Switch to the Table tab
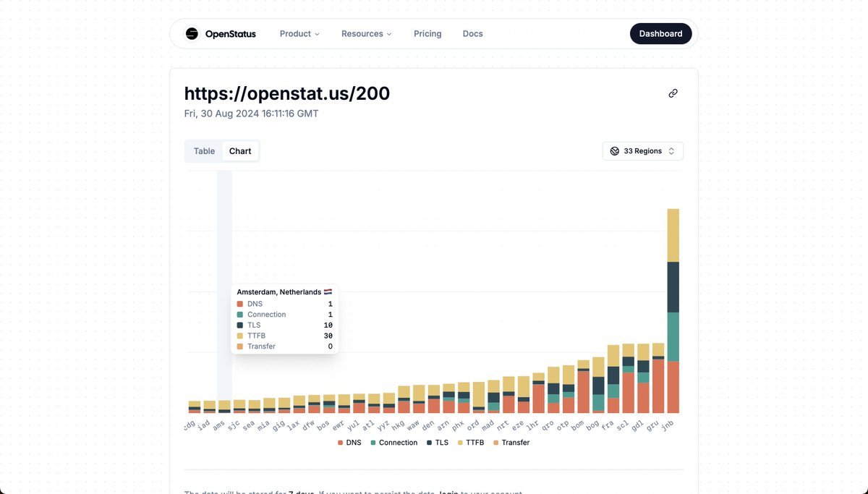 204,151
